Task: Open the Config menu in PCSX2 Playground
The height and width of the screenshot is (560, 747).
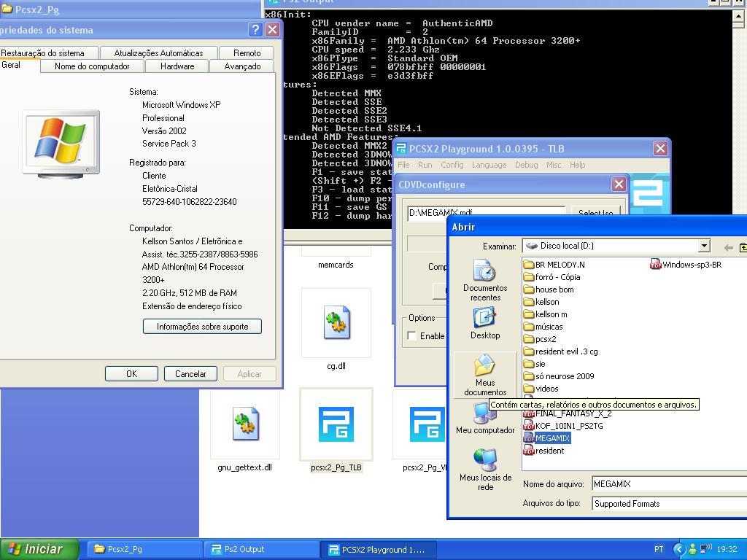Action: [x=452, y=165]
